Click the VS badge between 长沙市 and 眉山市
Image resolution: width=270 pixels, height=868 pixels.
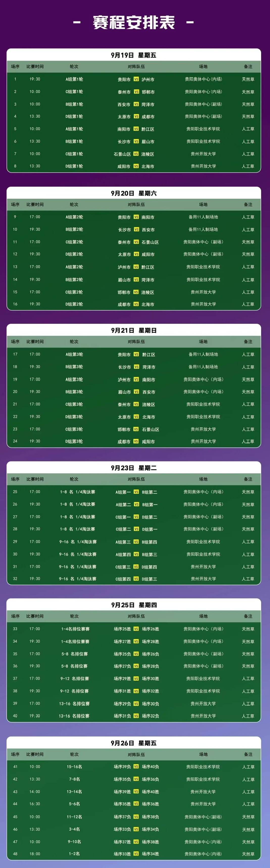pos(136,141)
